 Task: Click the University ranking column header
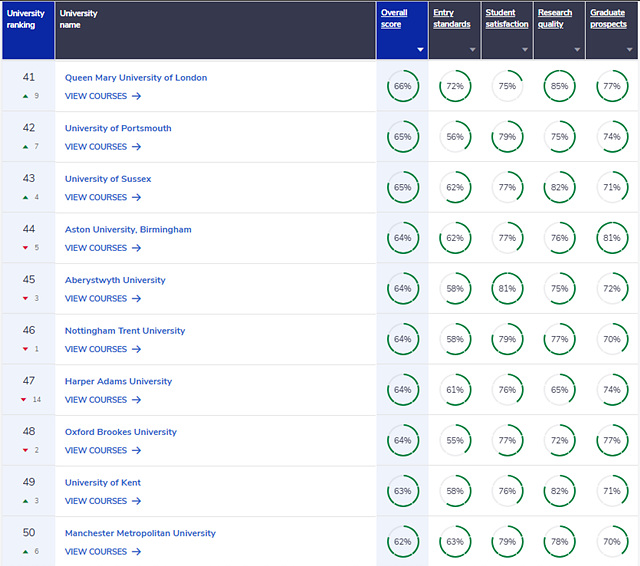point(28,31)
